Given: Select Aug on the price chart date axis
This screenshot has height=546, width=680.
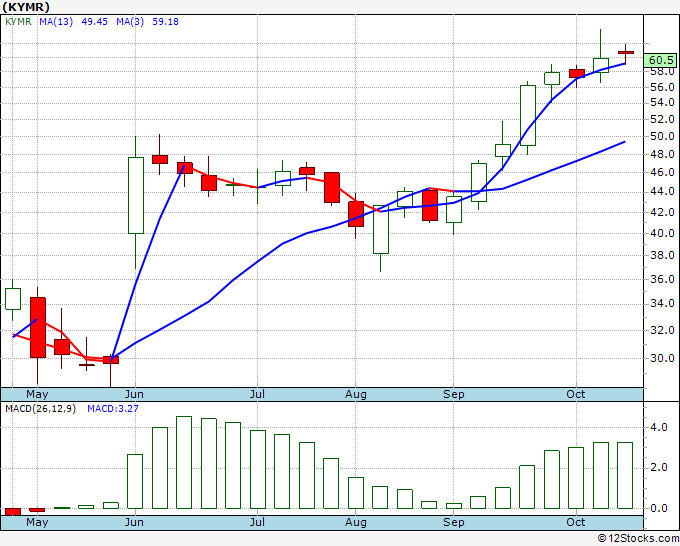Looking at the screenshot, I should [356, 395].
